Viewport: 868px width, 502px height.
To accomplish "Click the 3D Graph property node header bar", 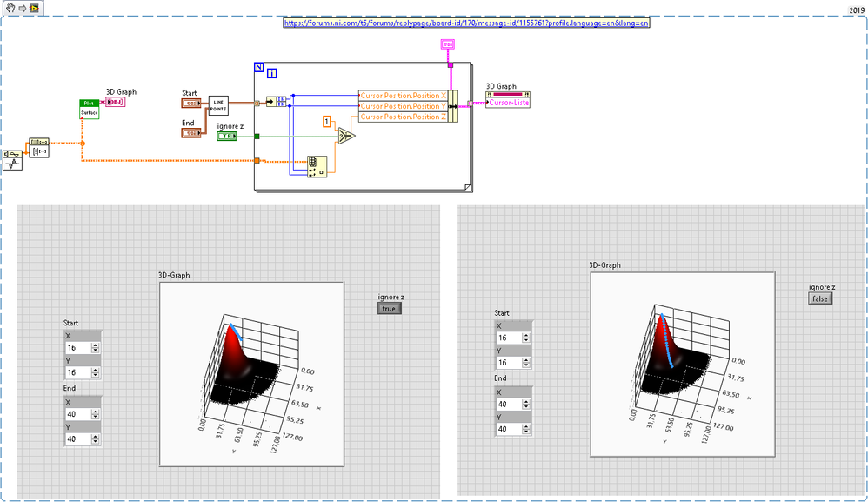I will point(508,95).
